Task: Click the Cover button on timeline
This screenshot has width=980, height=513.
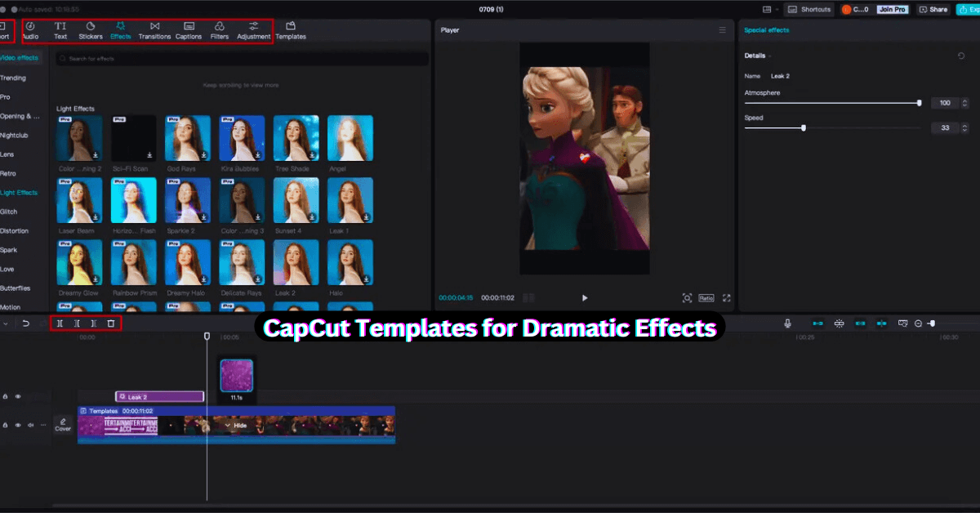Action: pyautogui.click(x=63, y=425)
